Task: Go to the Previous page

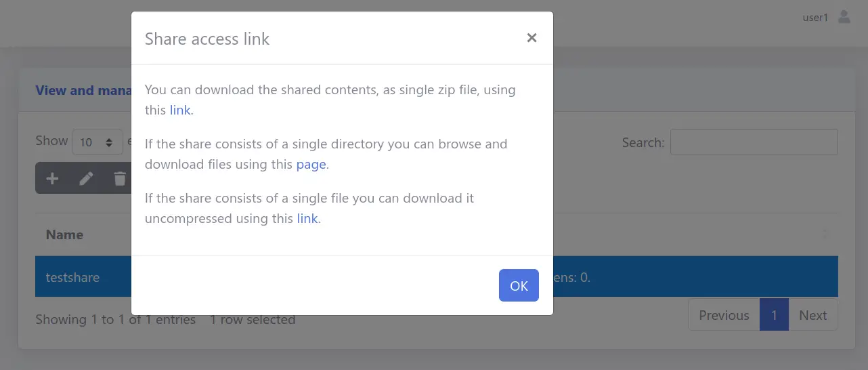Action: (724, 315)
